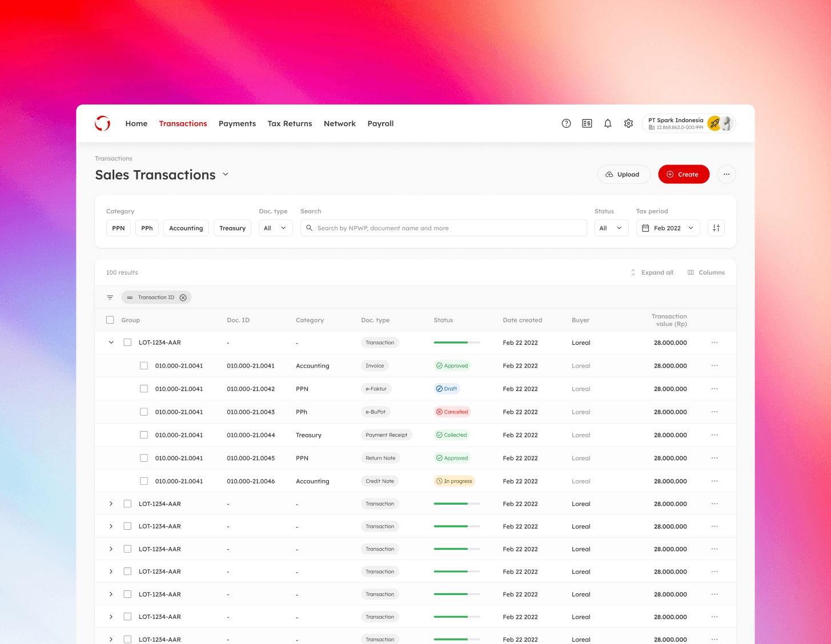The image size is (831, 644).
Task: Click the Cancelled status badge
Action: point(452,412)
